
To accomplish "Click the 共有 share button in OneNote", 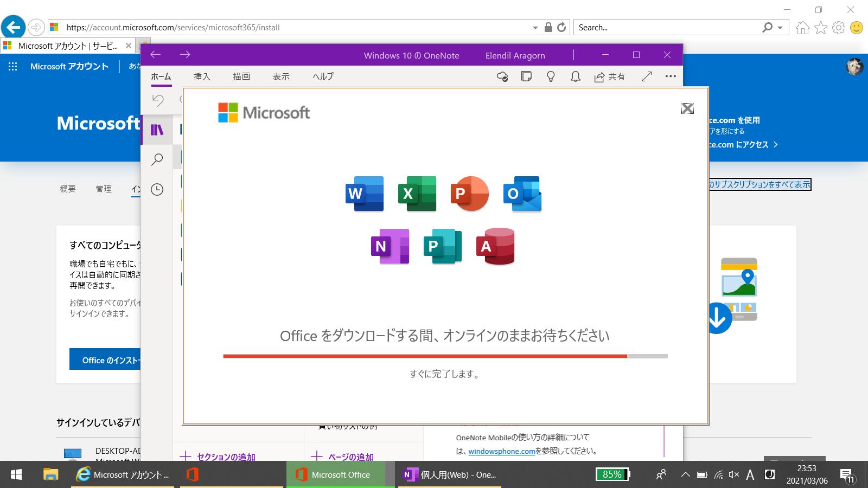I will click(610, 77).
